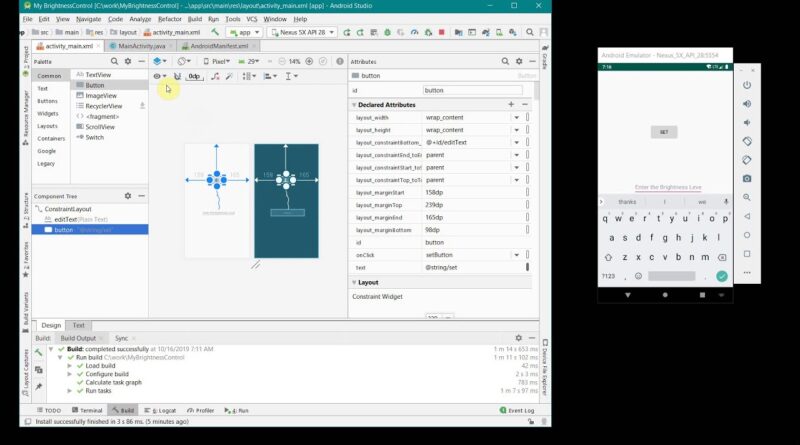Image resolution: width=800 pixels, height=445 pixels.
Task: Open layout_width value dropdown arrow
Action: [x=516, y=117]
